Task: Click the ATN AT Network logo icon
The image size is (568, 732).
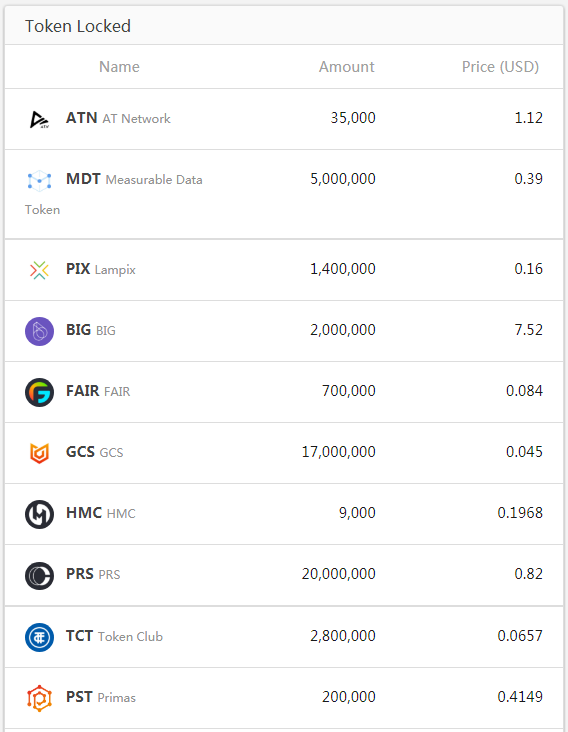Action: [39, 120]
